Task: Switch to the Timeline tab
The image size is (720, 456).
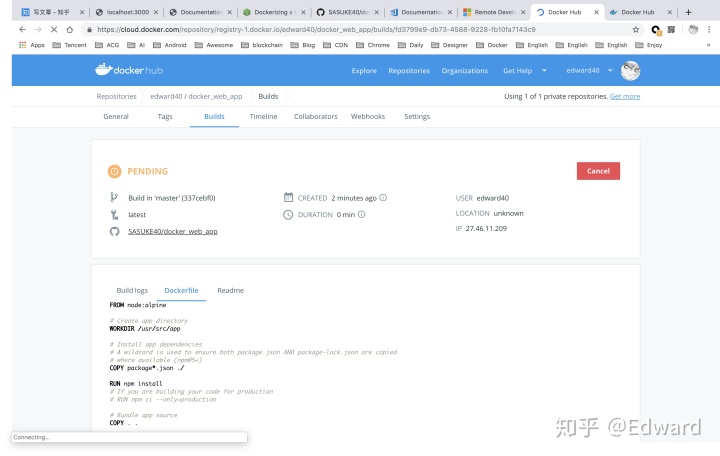Action: (x=264, y=117)
